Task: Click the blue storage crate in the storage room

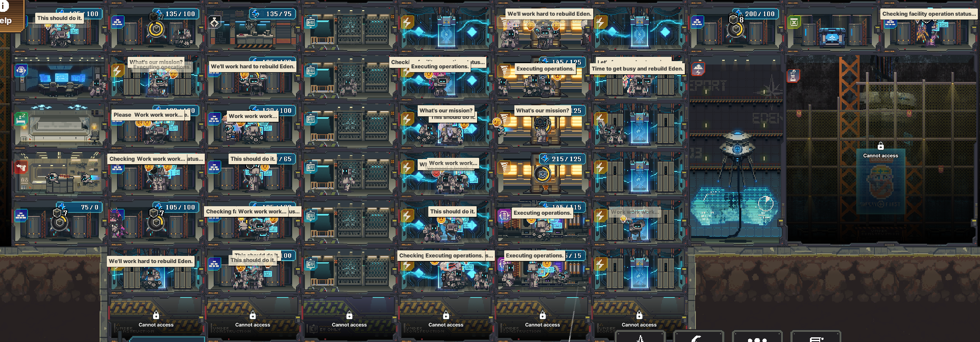Action: (x=832, y=37)
